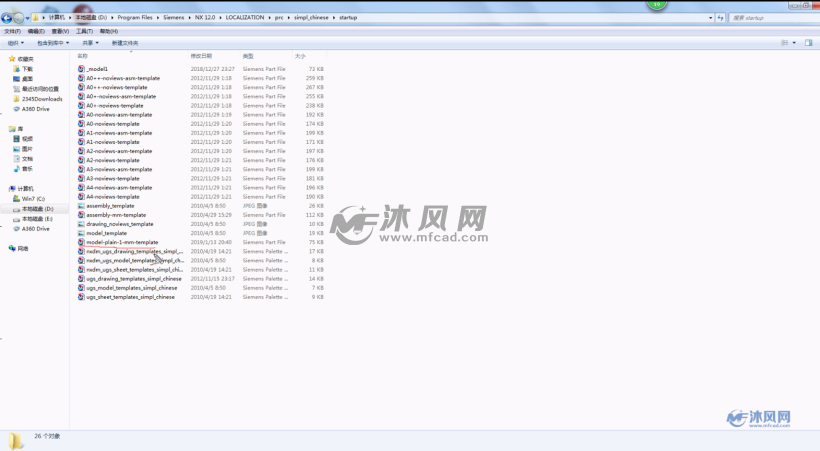Open the view options dropdown arrow
Screen dimensions: 820x451
[x=794, y=43]
